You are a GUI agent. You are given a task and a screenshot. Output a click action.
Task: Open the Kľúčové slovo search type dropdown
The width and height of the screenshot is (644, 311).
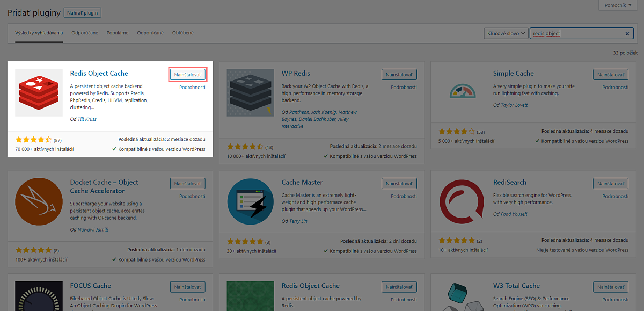(506, 33)
